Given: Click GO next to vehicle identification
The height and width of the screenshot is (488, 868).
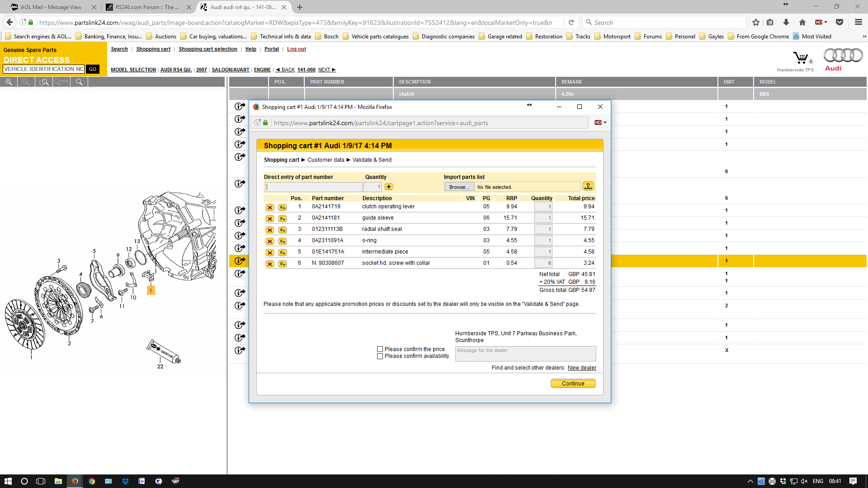Looking at the screenshot, I should 93,69.
